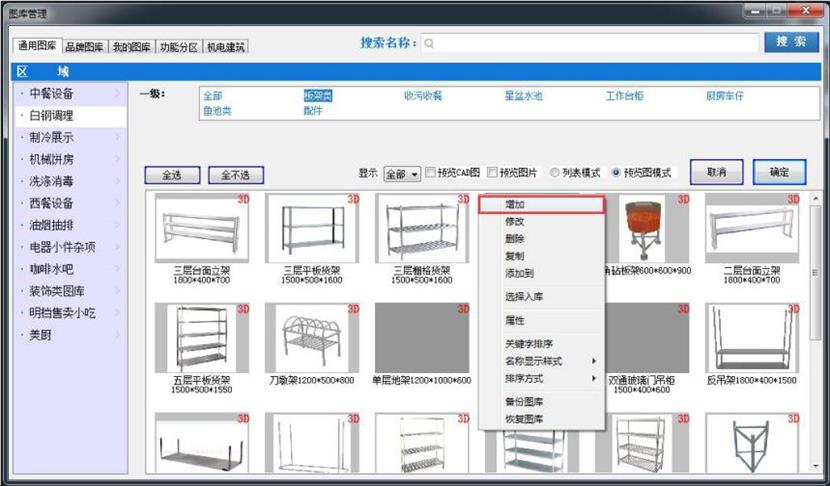The width and height of the screenshot is (830, 486).
Task: Select the 三层台面立架 thumbnail
Action: (202, 228)
